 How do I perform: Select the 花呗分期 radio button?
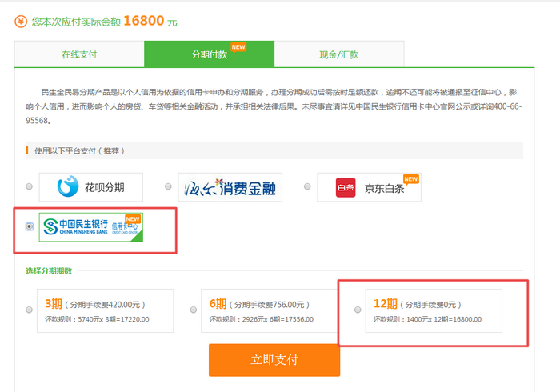[30, 187]
